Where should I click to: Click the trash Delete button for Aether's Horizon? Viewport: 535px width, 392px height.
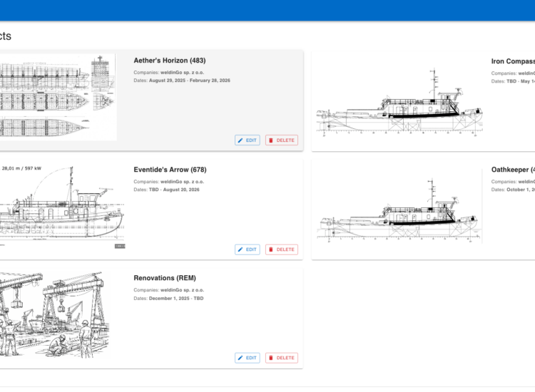[282, 140]
